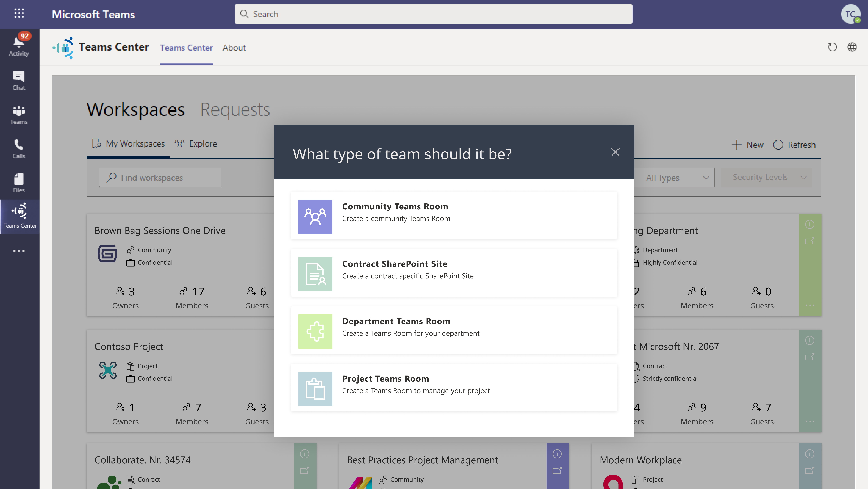Expand the All Types dropdown
868x489 pixels.
674,178
